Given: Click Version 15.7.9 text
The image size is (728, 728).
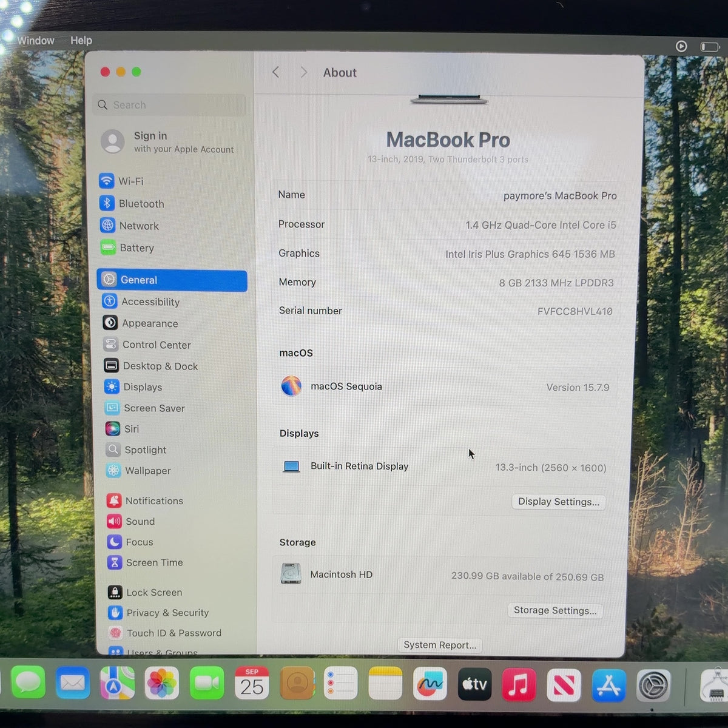Looking at the screenshot, I should pos(578,388).
